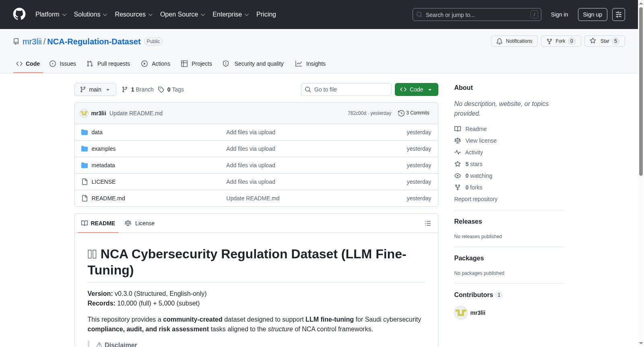Open the 762c00d commit hash link
The width and height of the screenshot is (644, 347).
357,113
